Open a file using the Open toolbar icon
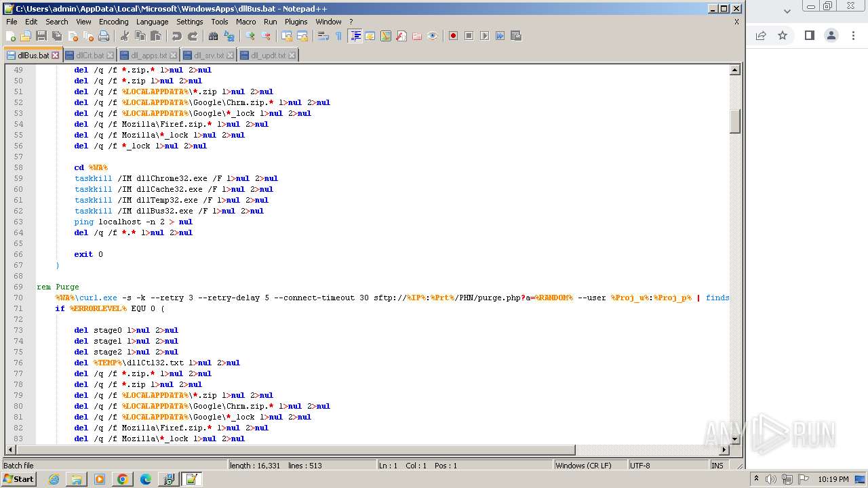868x488 pixels. [x=26, y=36]
